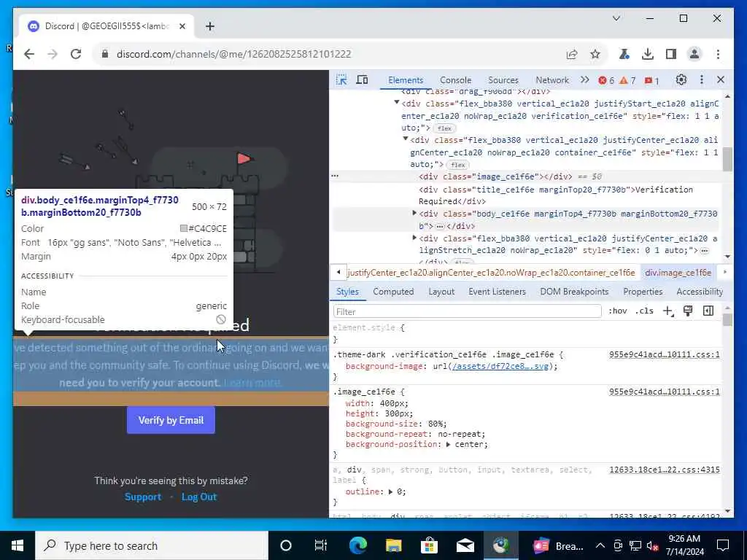Switch to the Elements tab
This screenshot has width=747, height=560.
pyautogui.click(x=406, y=80)
